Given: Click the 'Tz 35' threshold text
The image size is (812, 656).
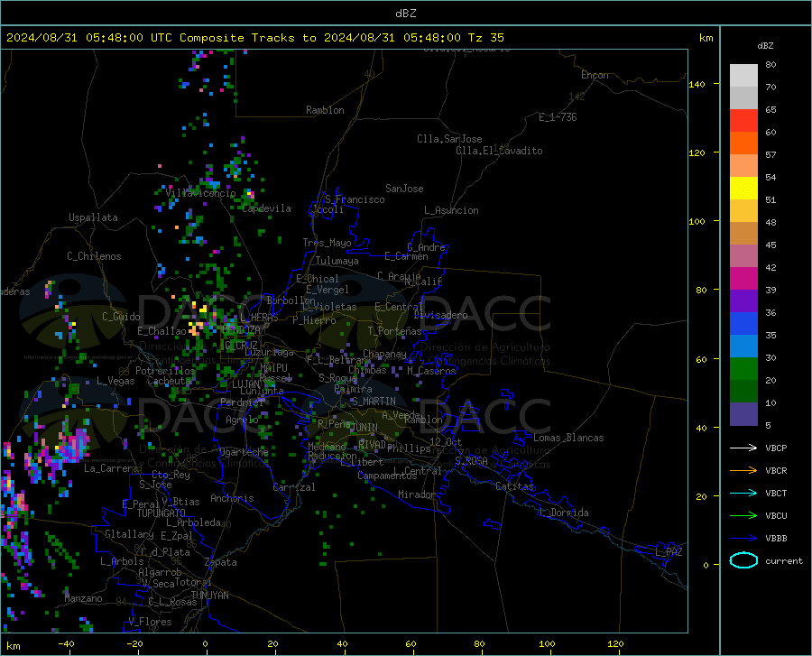Looking at the screenshot, I should (x=486, y=38).
